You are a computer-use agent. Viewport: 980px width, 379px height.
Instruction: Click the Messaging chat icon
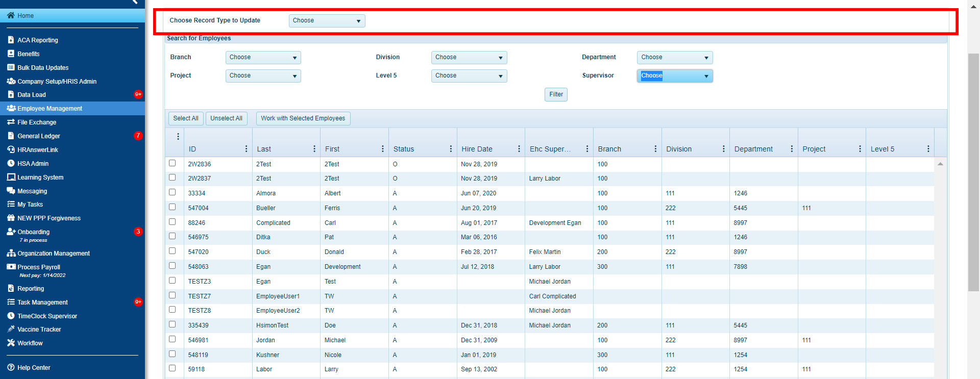(11, 191)
